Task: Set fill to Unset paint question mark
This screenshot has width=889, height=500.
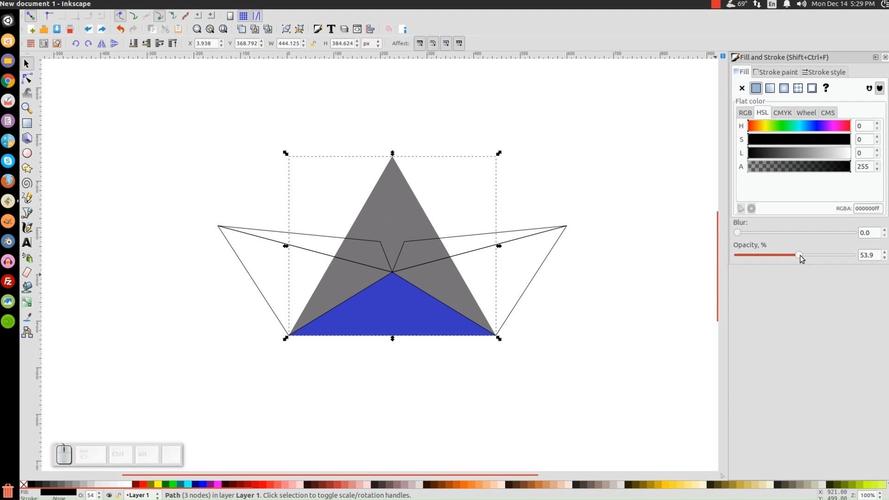Action: pyautogui.click(x=826, y=88)
